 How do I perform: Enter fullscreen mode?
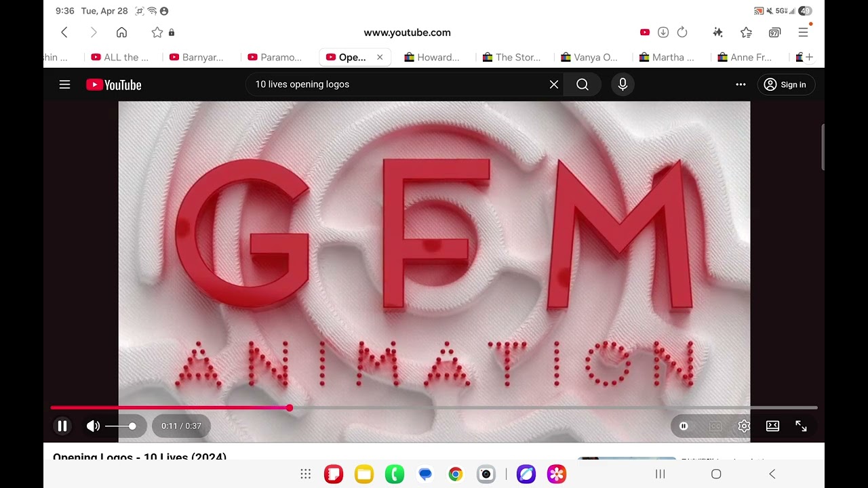pos(801,426)
